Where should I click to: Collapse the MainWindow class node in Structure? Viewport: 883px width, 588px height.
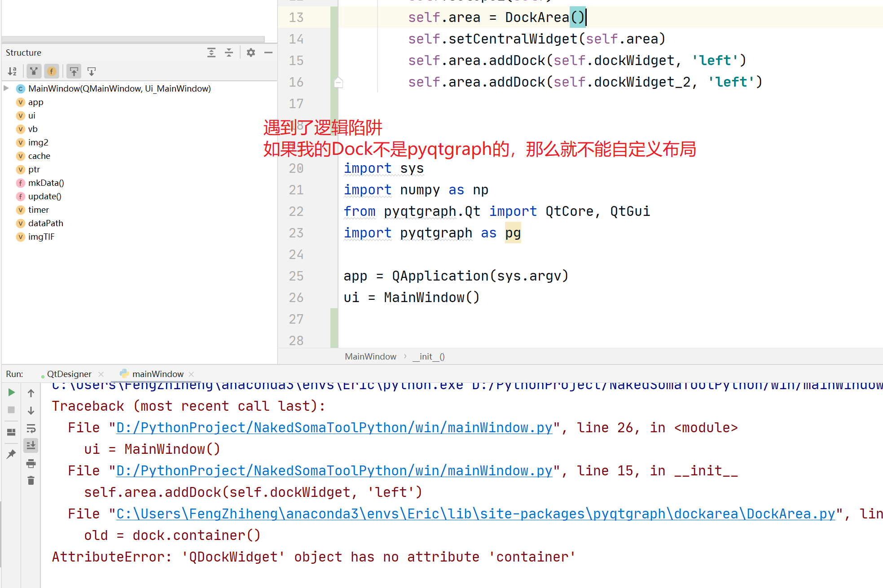[6, 88]
